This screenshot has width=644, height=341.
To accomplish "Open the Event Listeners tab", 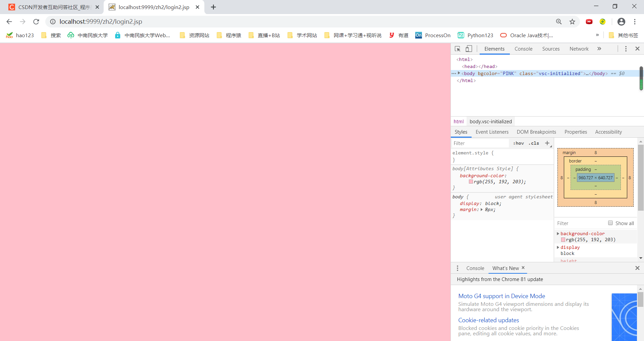I will pyautogui.click(x=492, y=132).
